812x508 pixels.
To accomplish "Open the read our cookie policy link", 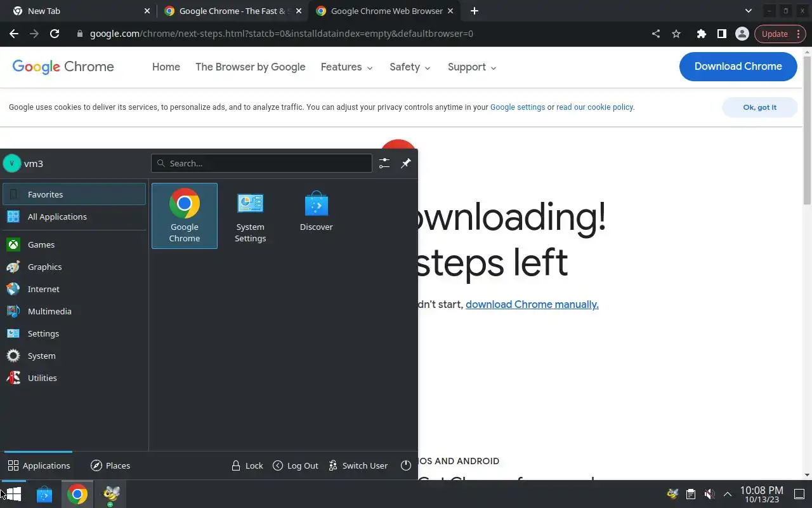I will click(594, 107).
